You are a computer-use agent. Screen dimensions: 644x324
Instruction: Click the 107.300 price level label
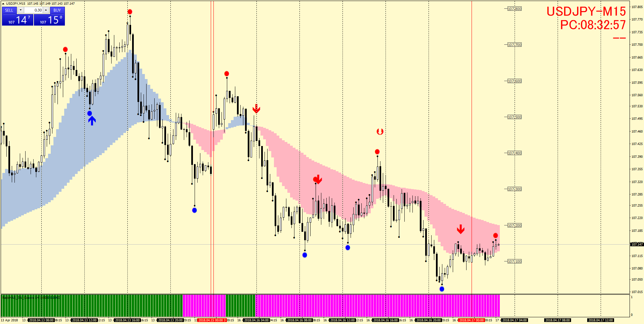(x=515, y=189)
